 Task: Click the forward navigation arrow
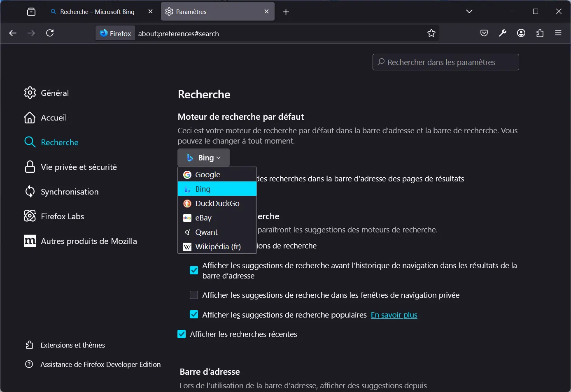point(31,33)
